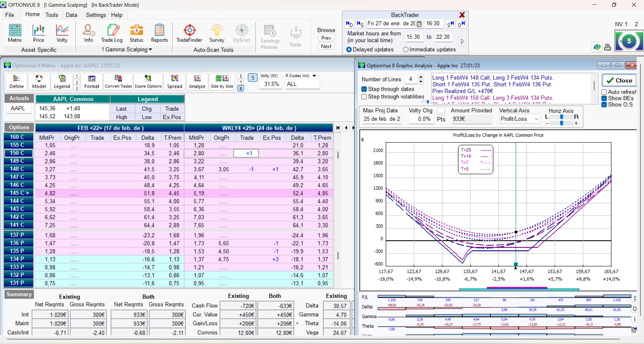Decrease Number of Lines stepper
The image size is (644, 344).
[421, 81]
